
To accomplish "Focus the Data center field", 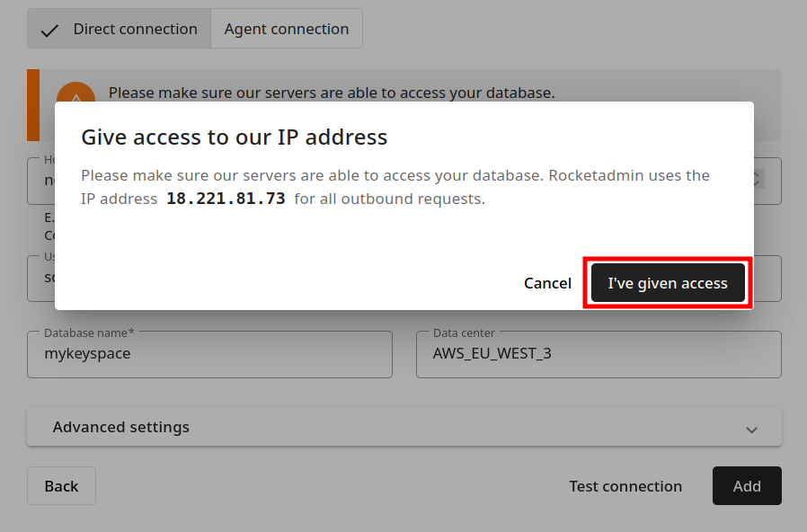I will click(599, 354).
